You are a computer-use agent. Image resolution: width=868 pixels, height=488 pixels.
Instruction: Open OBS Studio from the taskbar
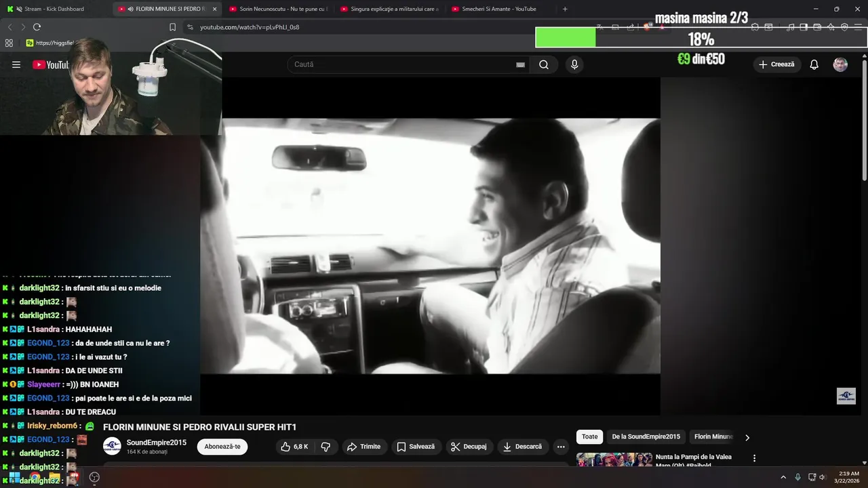point(94,477)
